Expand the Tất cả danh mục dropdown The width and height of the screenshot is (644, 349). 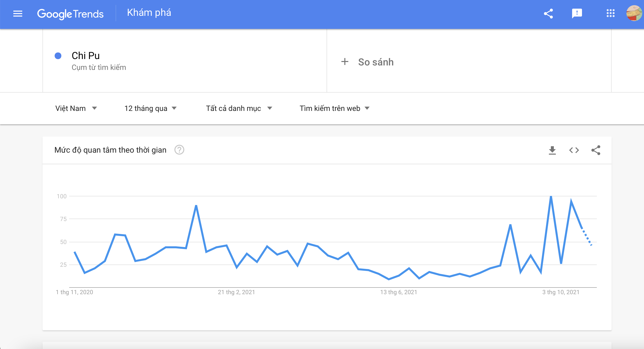point(239,108)
